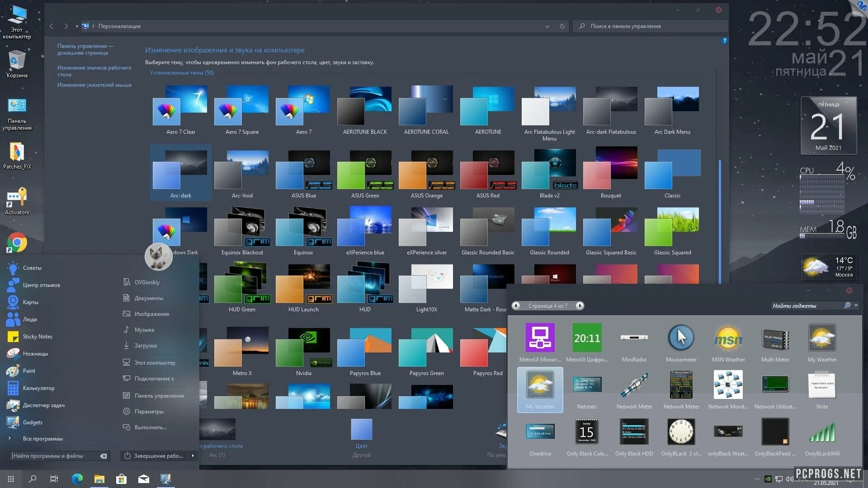This screenshot has width=868, height=488.
Task: Clear the Start menu search field
Action: click(x=104, y=455)
